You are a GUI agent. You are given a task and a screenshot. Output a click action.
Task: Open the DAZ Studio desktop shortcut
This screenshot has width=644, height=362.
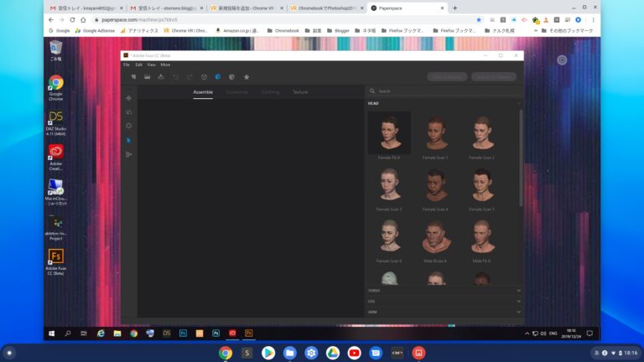click(56, 122)
